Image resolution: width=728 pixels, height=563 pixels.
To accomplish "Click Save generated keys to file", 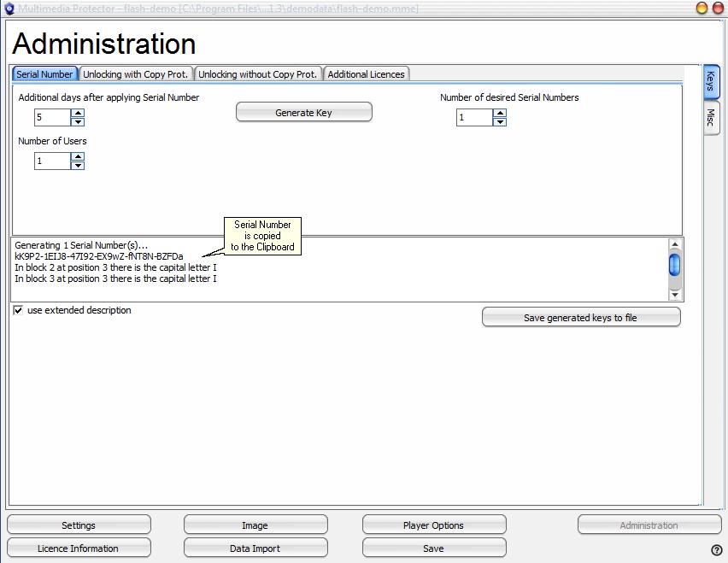I will pos(581,318).
